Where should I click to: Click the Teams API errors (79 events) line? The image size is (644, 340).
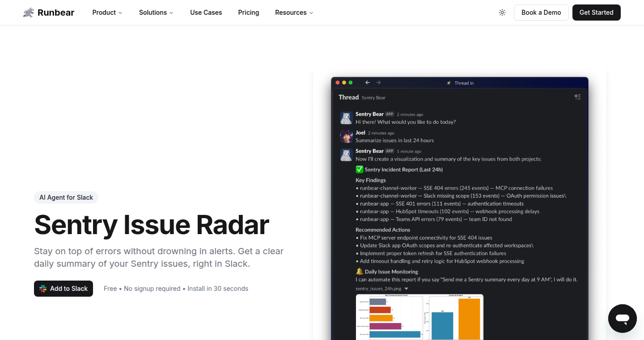pyautogui.click(x=434, y=219)
